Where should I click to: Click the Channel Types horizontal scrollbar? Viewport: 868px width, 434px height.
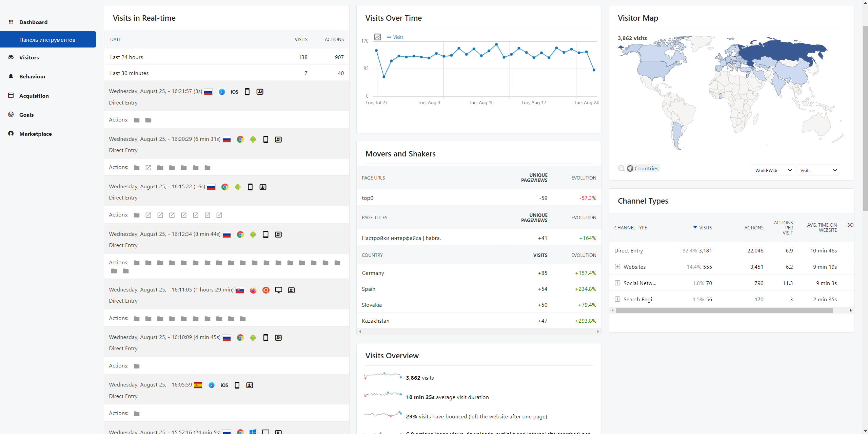click(724, 310)
